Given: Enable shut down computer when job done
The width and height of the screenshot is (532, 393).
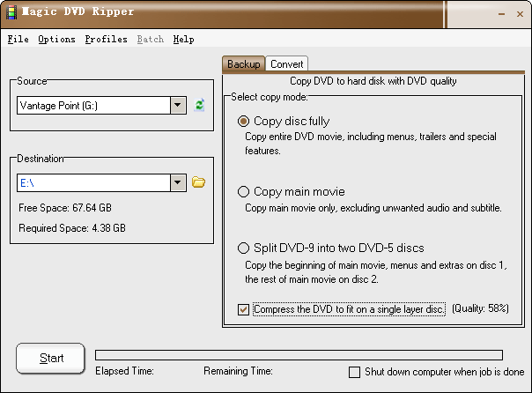Looking at the screenshot, I should click(x=355, y=372).
